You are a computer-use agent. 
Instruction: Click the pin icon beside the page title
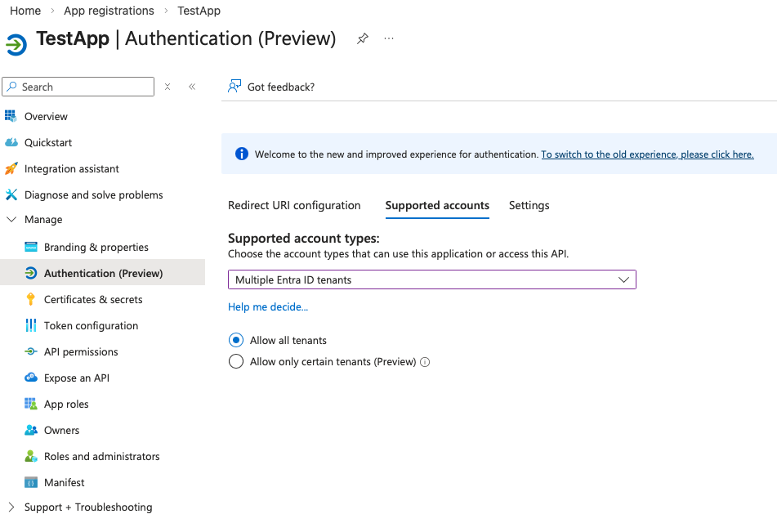coord(362,38)
